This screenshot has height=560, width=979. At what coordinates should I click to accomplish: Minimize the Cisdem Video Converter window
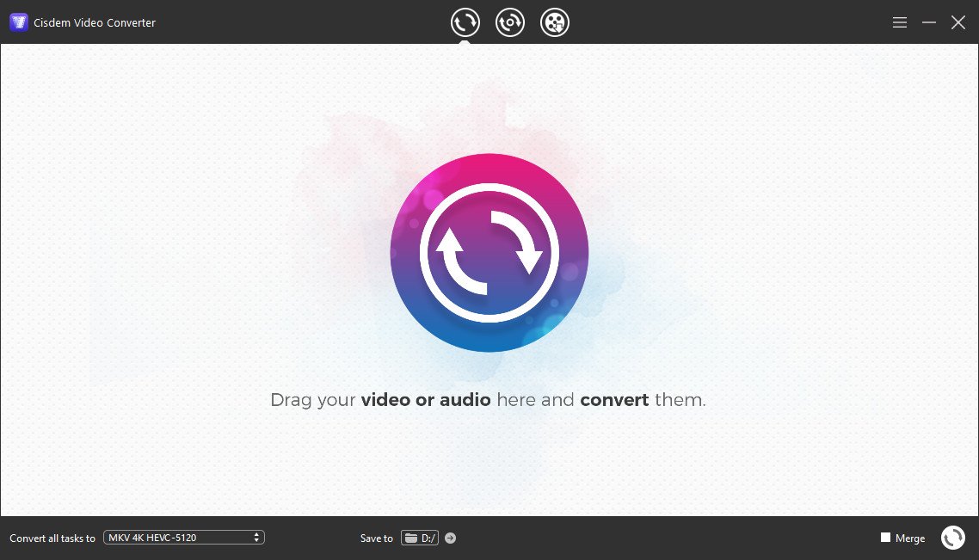[x=929, y=23]
